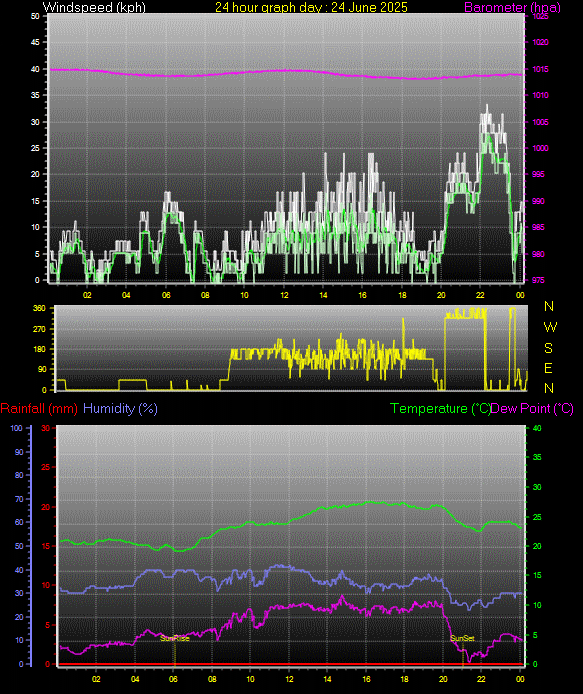Click the '50' windspeed axis value
Viewport: 583px width, 694px height.
(x=35, y=16)
